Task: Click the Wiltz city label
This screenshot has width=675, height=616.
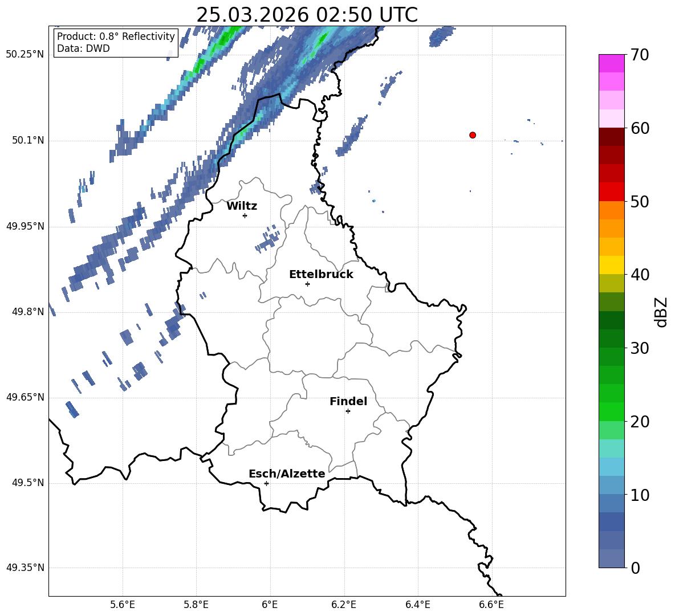Action: point(242,206)
